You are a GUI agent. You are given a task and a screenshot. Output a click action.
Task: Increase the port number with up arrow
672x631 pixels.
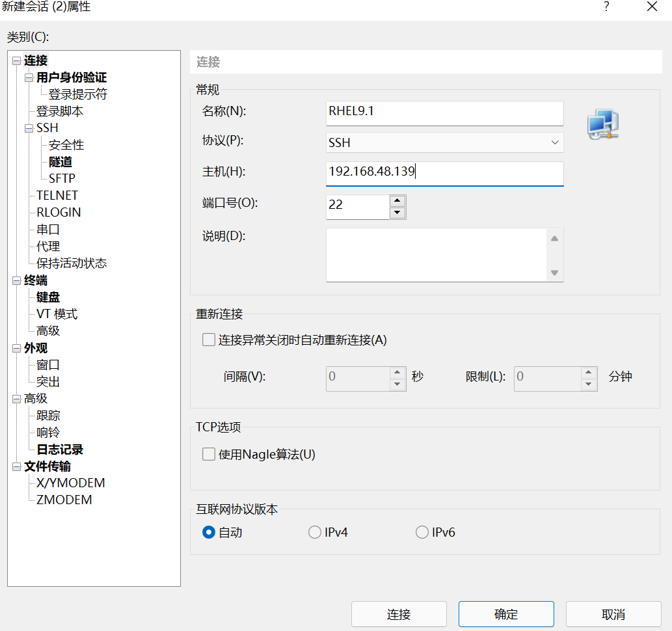pos(397,200)
